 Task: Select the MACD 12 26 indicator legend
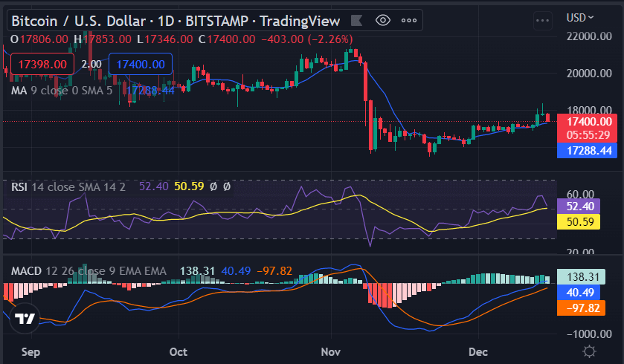point(89,271)
